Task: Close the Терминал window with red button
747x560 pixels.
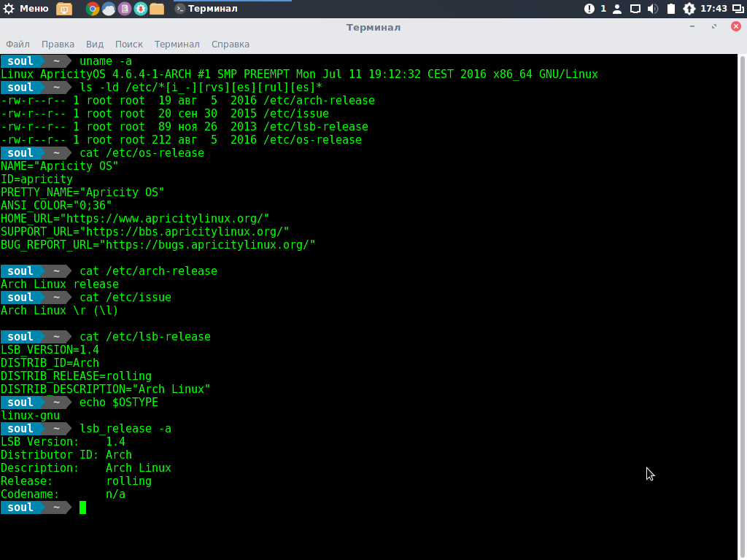Action: [x=736, y=27]
